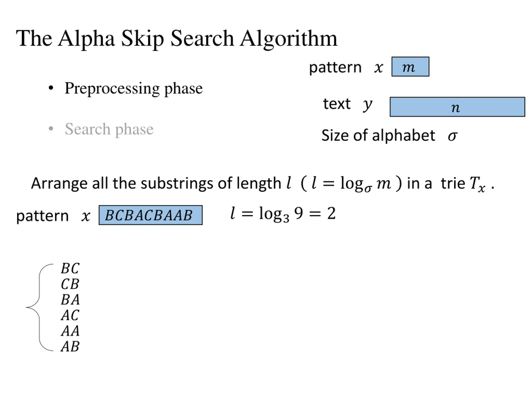Click the substring AA in the list

coord(70,331)
